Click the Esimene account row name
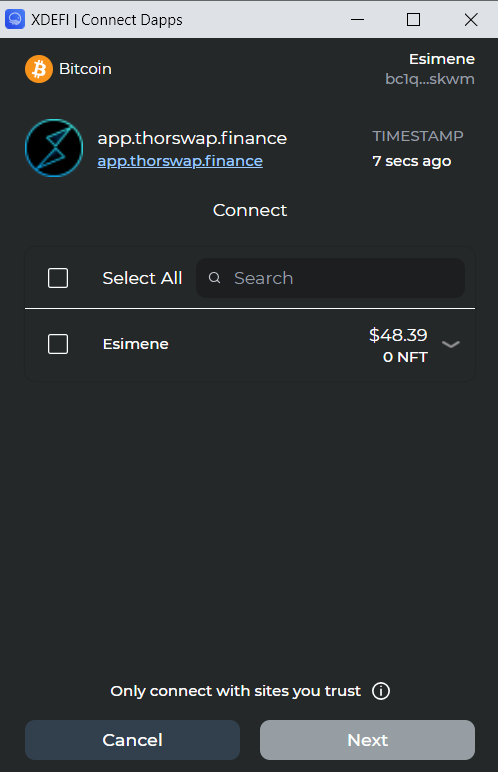Image resolution: width=498 pixels, height=772 pixels. click(x=135, y=344)
